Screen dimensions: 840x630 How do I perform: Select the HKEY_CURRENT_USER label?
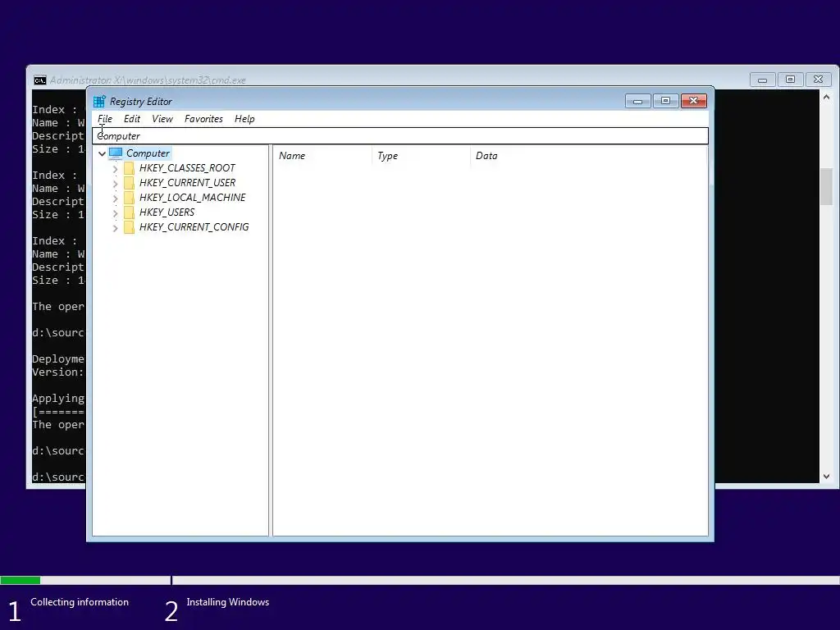pos(187,183)
